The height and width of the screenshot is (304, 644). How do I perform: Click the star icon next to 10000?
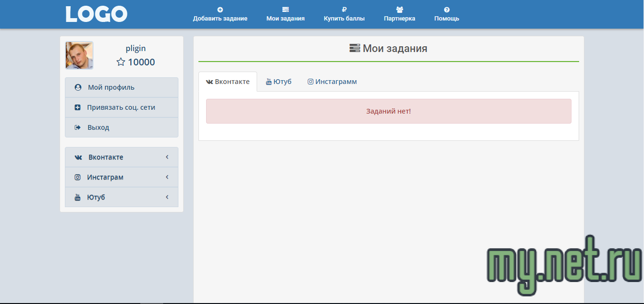coord(121,62)
